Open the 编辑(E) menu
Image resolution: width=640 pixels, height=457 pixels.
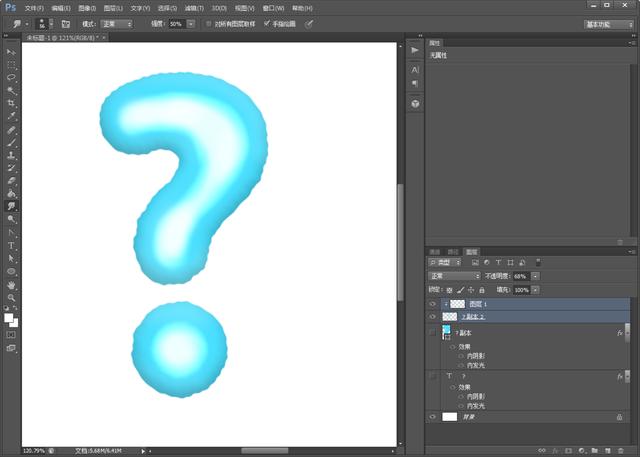click(61, 8)
